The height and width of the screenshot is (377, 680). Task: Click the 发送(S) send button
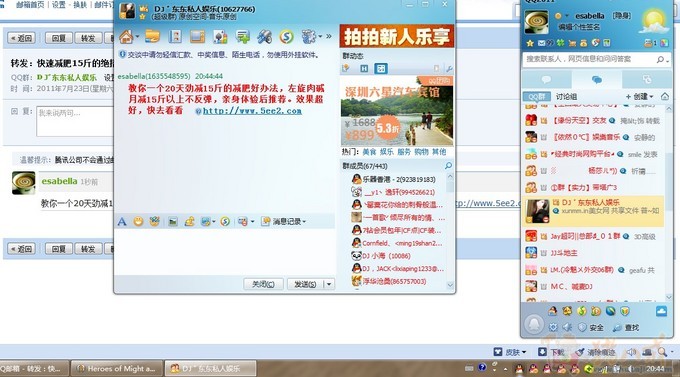coord(305,284)
